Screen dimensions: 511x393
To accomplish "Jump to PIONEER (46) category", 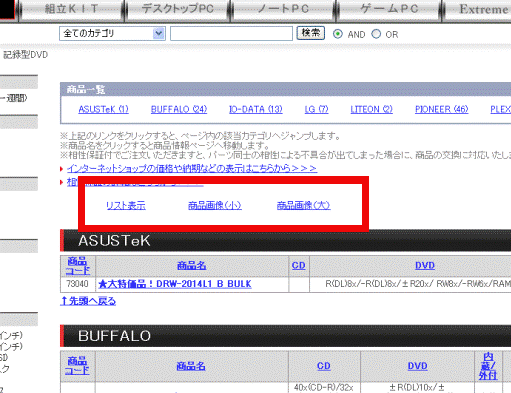I will coord(441,109).
